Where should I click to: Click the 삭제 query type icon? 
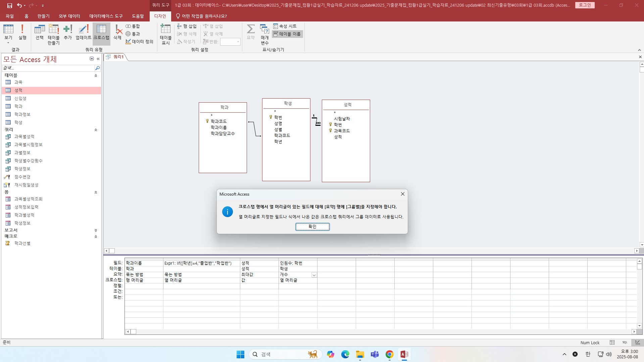click(117, 32)
